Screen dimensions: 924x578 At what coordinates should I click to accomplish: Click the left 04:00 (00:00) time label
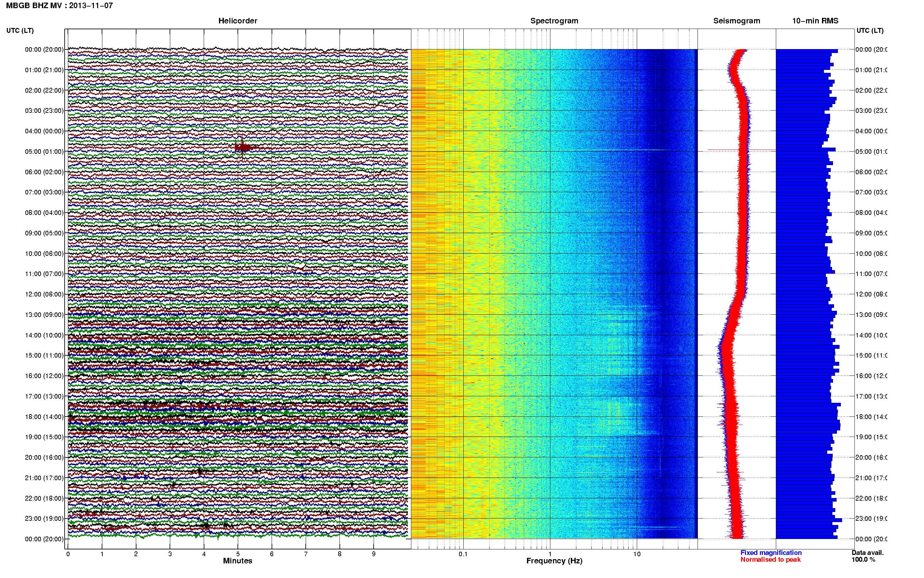(44, 131)
